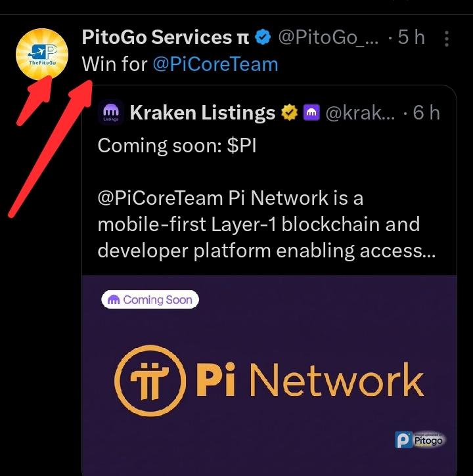The height and width of the screenshot is (476, 473).
Task: Click the gold verified badge beside Kraken Listings
Action: pos(289,114)
